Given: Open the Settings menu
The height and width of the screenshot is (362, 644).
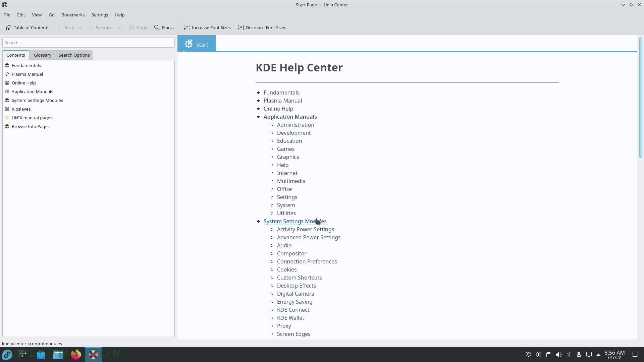Looking at the screenshot, I should [100, 15].
